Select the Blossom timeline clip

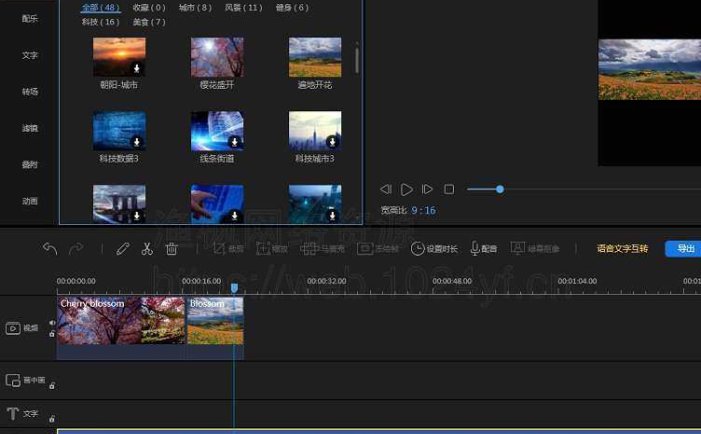pyautogui.click(x=215, y=321)
